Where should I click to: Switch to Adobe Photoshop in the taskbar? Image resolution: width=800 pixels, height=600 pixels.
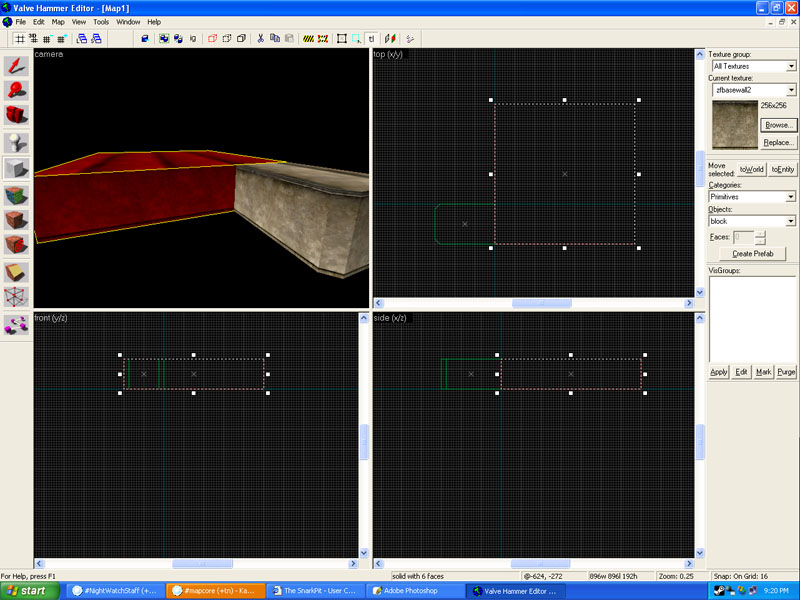pyautogui.click(x=413, y=591)
